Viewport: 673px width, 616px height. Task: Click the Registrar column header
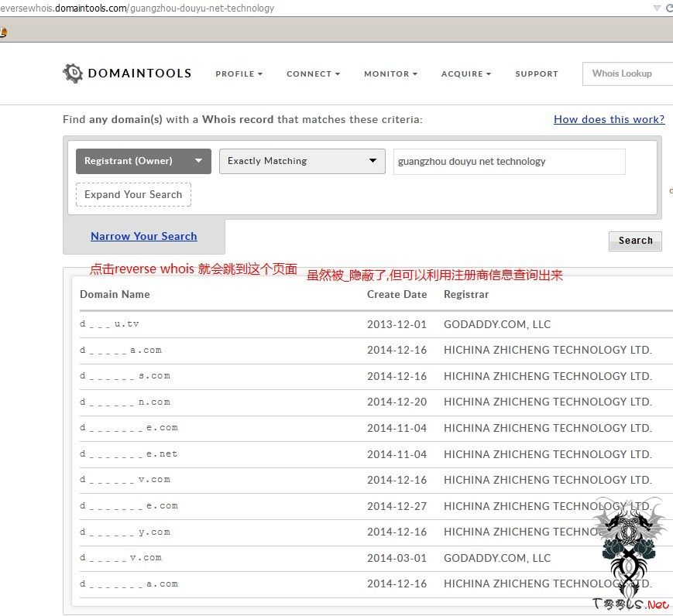466,294
